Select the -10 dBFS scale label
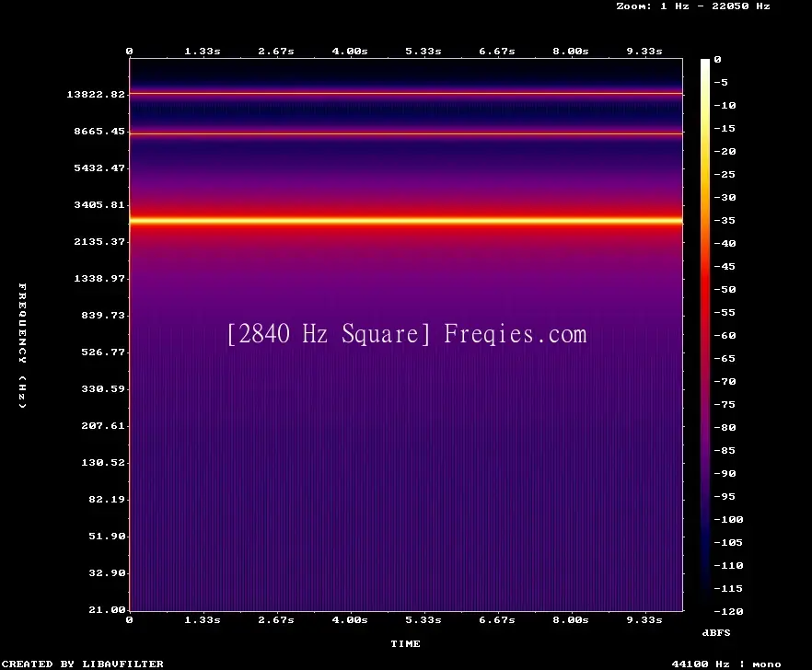This screenshot has width=812, height=670. pyautogui.click(x=725, y=106)
